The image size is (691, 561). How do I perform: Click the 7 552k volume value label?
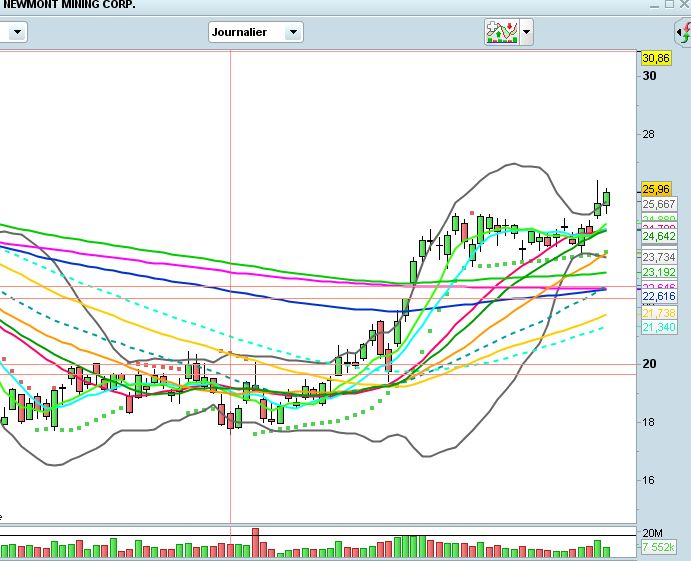pos(658,547)
